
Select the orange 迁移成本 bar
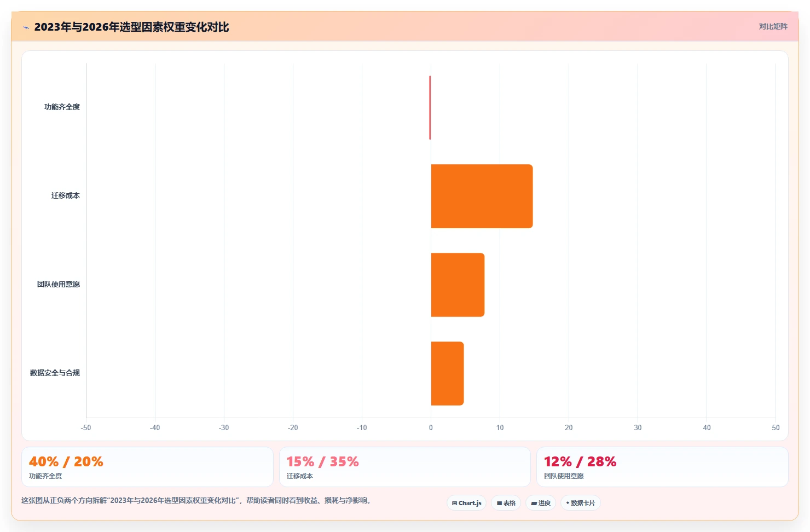(x=482, y=196)
